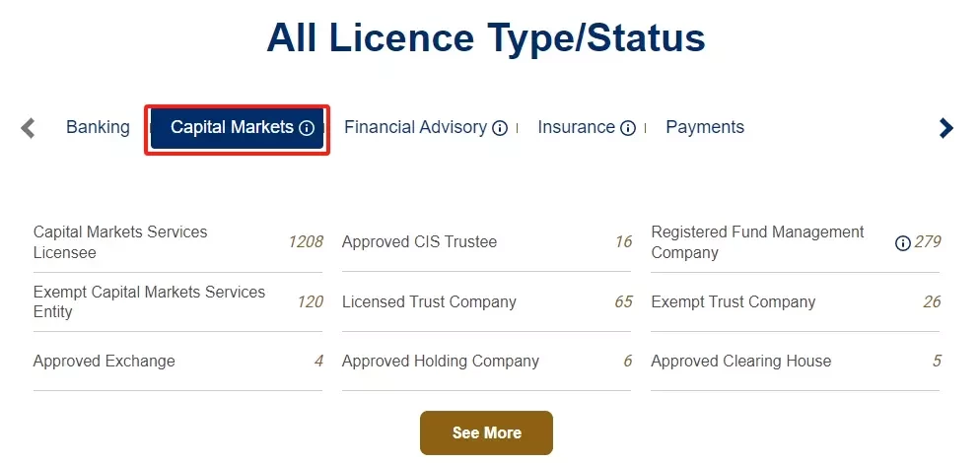Open the Approved CIS Trustee entry
Image resolution: width=980 pixels, height=463 pixels.
(487, 241)
